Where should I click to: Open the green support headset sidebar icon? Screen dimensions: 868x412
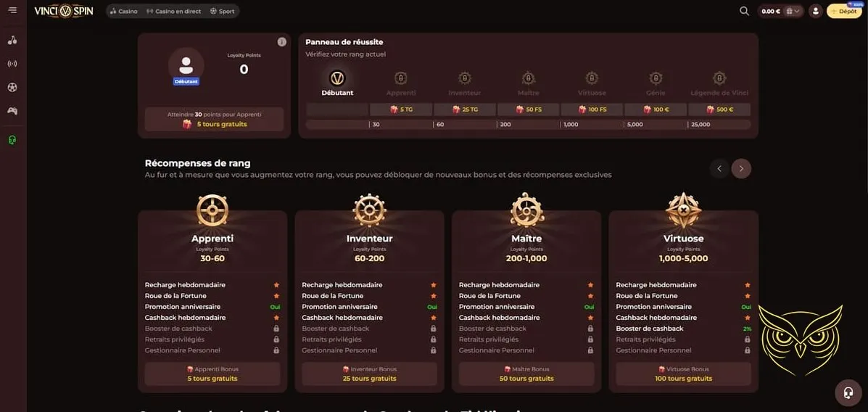pos(12,140)
